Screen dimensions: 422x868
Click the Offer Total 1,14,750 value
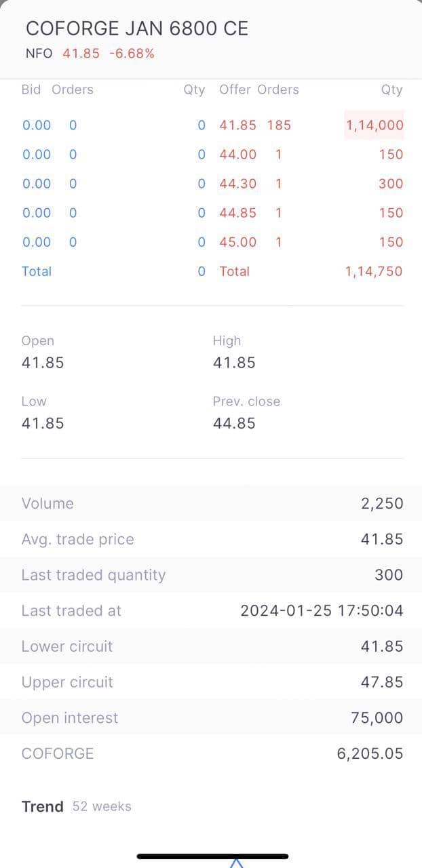click(374, 271)
